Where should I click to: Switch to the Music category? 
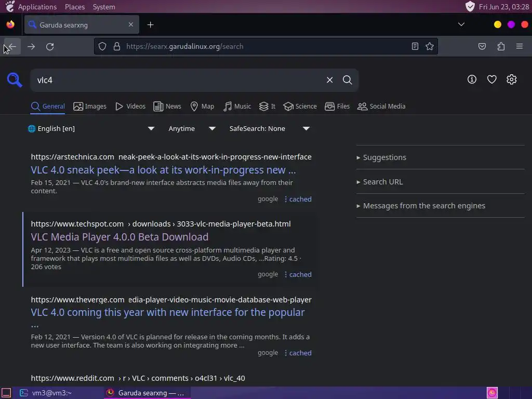[237, 106]
